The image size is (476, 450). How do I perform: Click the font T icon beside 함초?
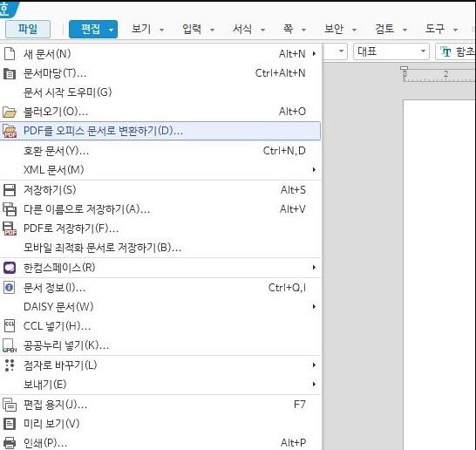tap(445, 52)
